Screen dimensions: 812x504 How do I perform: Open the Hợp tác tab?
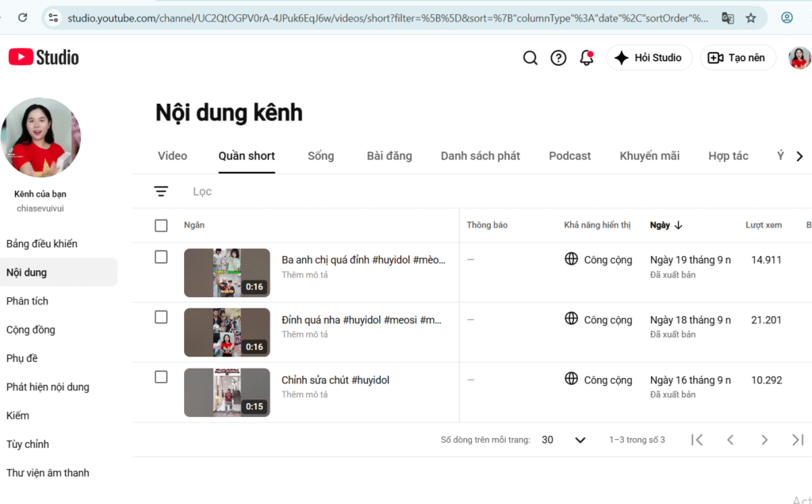728,156
